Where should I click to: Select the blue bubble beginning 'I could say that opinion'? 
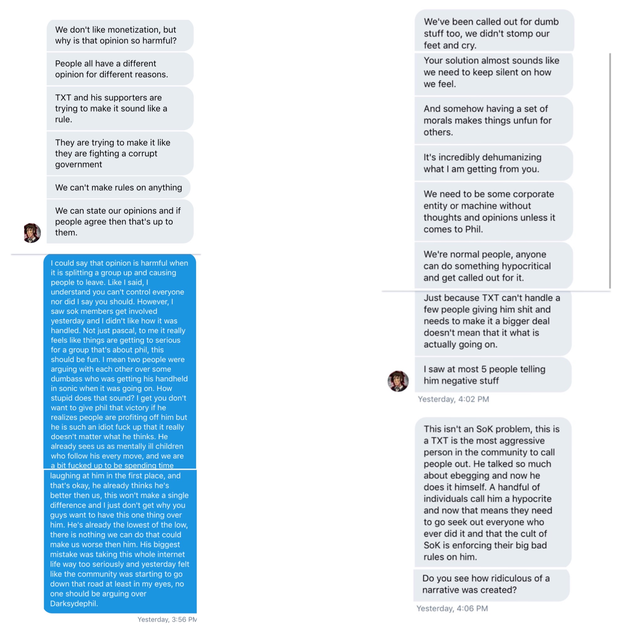click(120, 361)
